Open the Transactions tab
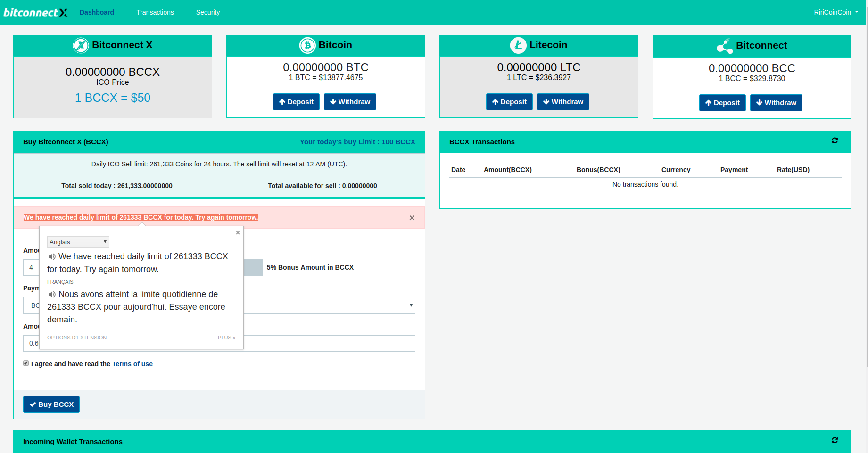Image resolution: width=868 pixels, height=453 pixels. point(155,12)
